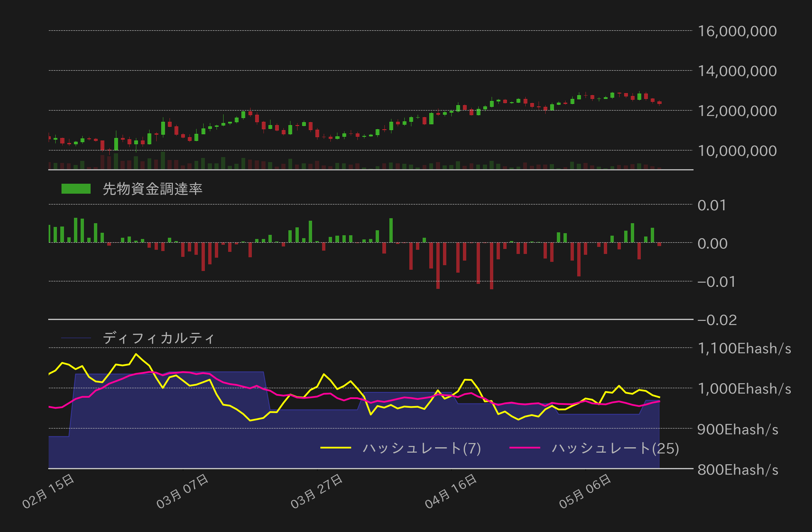The width and height of the screenshot is (812, 532).
Task: Click the 03月 27日 date label
Action: [x=317, y=491]
